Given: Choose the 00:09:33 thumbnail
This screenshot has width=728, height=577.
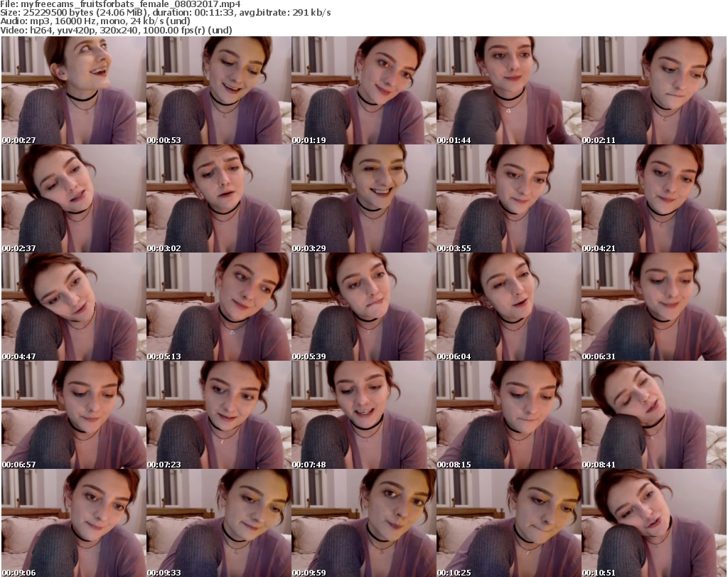Looking at the screenshot, I should [218, 523].
